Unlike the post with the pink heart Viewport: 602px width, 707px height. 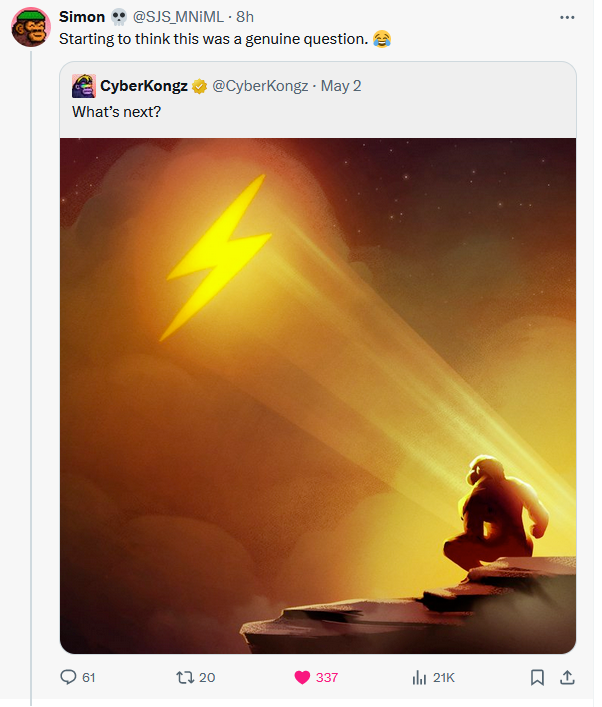click(302, 677)
